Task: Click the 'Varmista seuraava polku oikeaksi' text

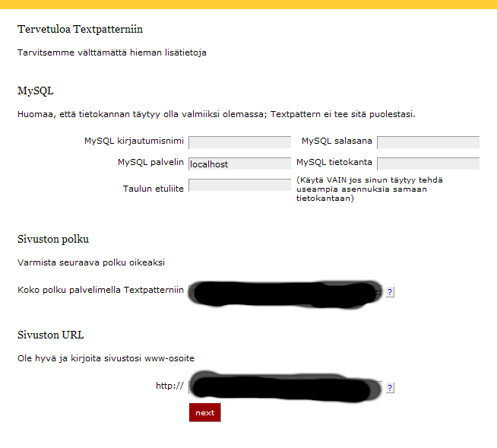Action: 91,262
